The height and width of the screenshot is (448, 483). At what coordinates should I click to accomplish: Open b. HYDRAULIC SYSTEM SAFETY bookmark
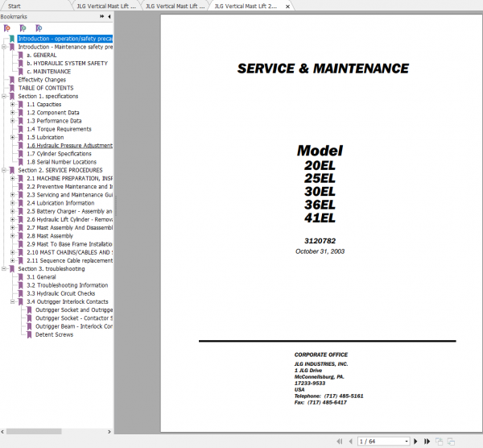[67, 63]
